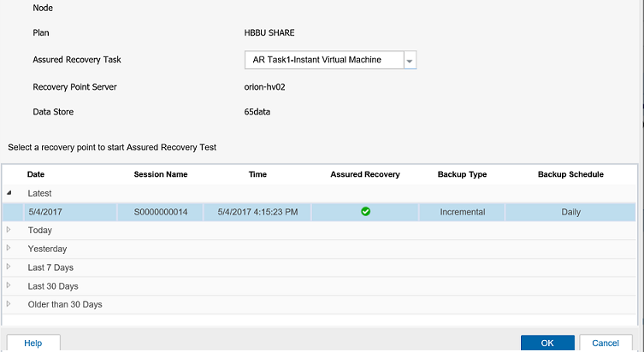Click the Time column header
Screen dimensions: 644x352
coord(257,174)
